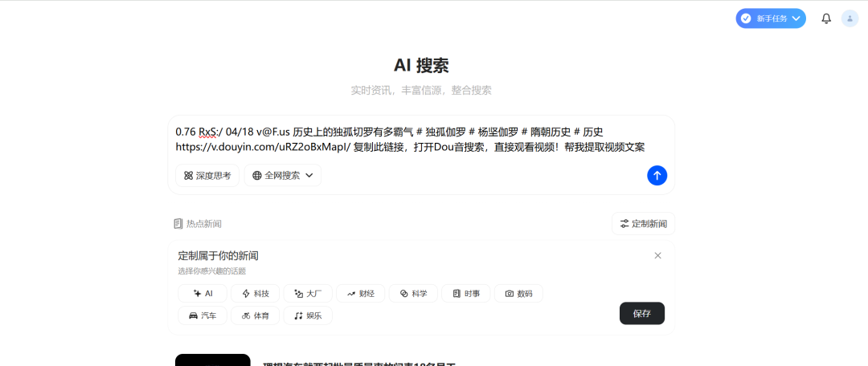Click the AI 搜索 title

point(421,65)
